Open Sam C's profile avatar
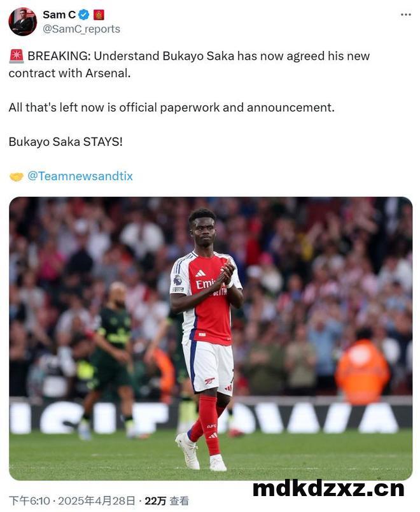The height and width of the screenshot is (512, 420). [x=22, y=22]
